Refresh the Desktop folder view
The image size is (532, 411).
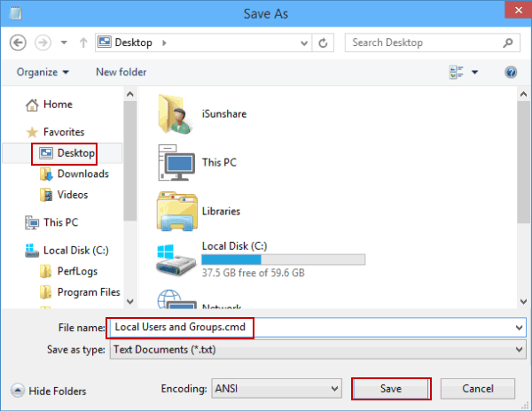[x=325, y=43]
